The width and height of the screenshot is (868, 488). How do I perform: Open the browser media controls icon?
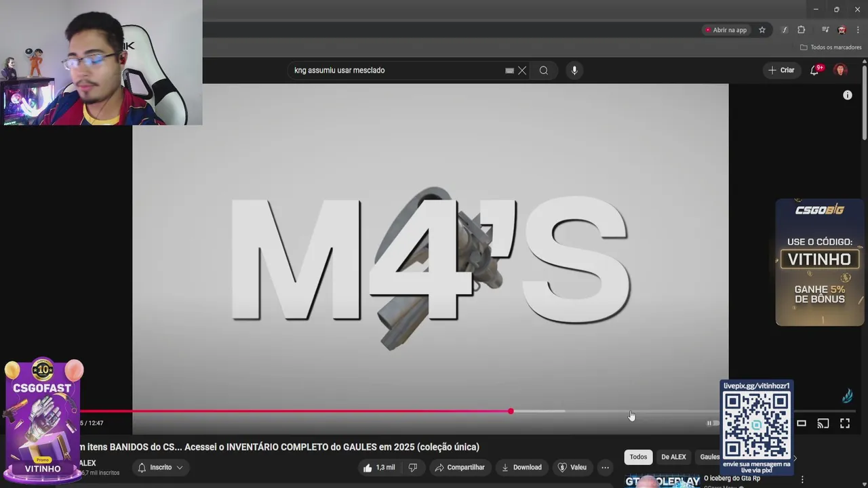pos(825,30)
